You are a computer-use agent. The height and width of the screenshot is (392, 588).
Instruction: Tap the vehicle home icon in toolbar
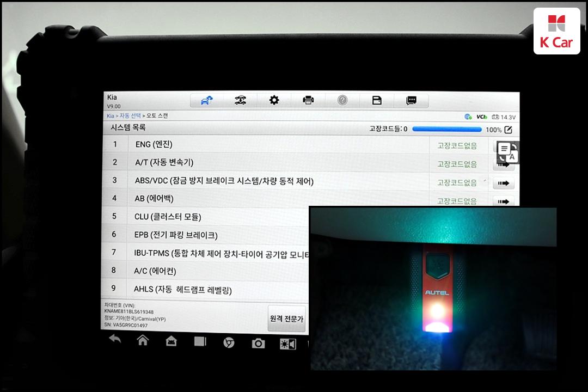[x=206, y=100]
